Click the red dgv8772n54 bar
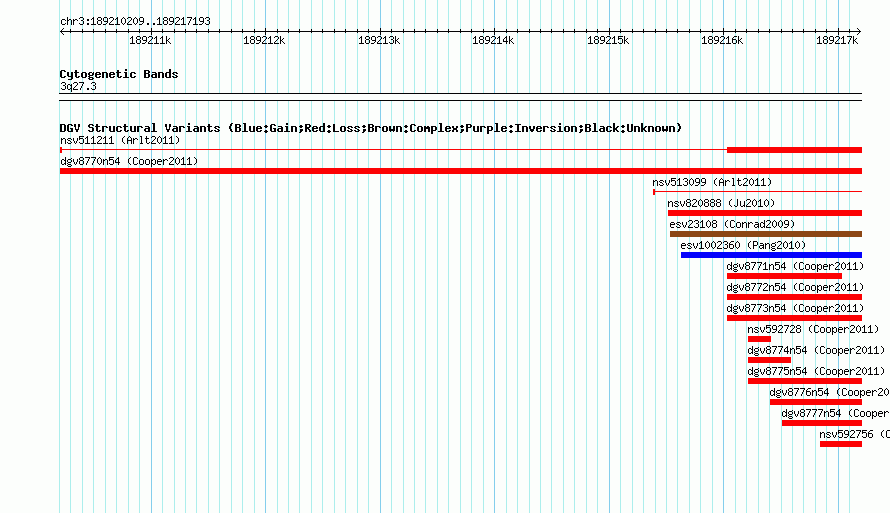The height and width of the screenshot is (513, 890). [794, 297]
